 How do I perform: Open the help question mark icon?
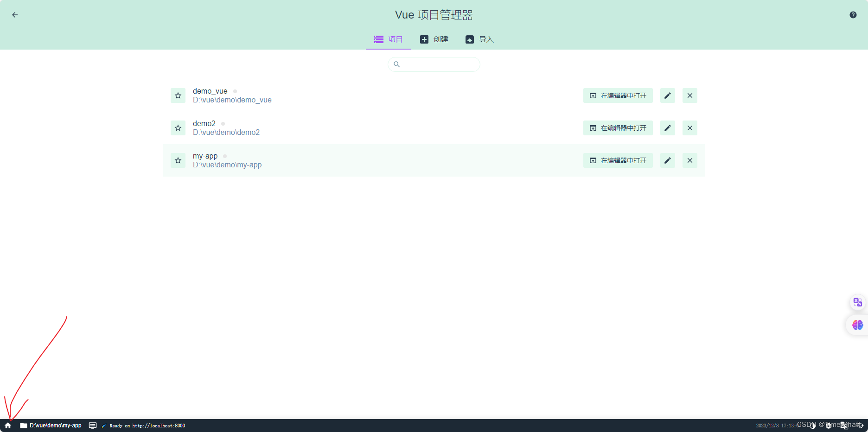coord(853,15)
